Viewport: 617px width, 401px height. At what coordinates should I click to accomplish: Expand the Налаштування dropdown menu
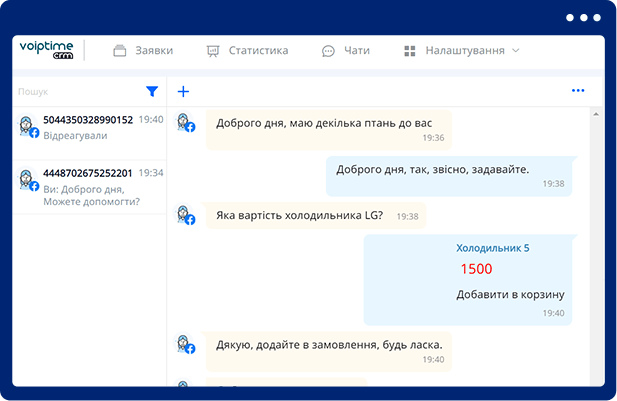pos(462,50)
